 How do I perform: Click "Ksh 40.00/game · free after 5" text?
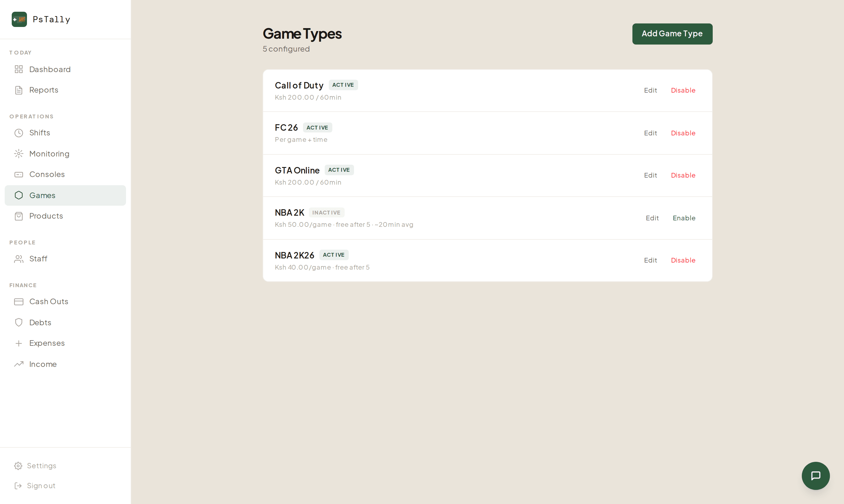coord(322,267)
